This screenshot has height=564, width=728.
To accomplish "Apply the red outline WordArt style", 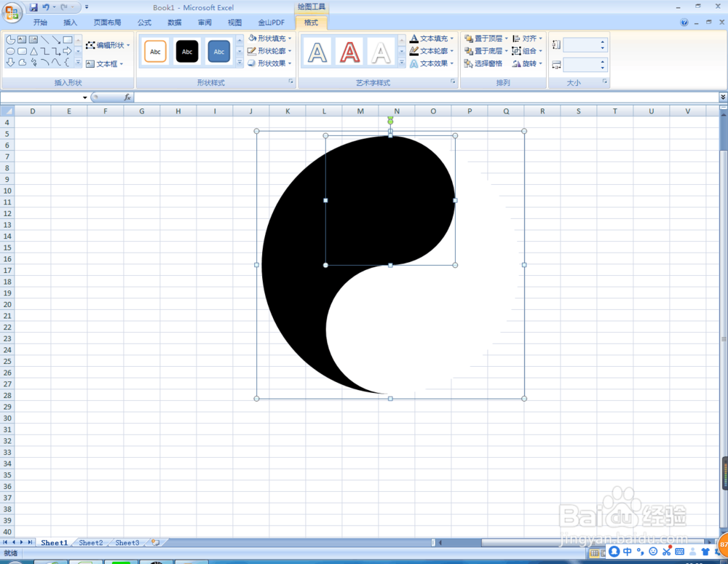I will coord(349,52).
